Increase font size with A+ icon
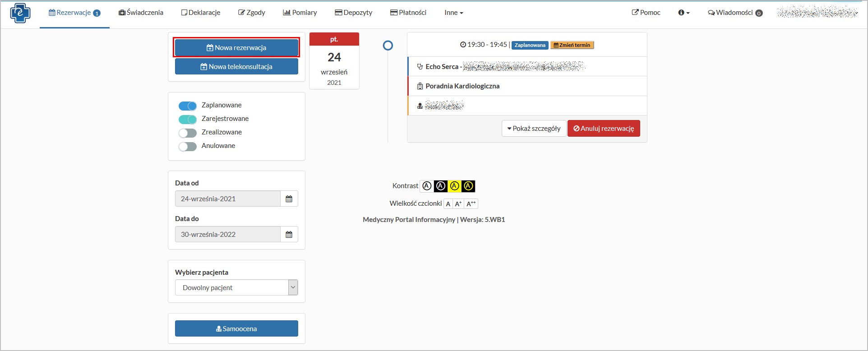This screenshot has height=351, width=868. [x=458, y=204]
